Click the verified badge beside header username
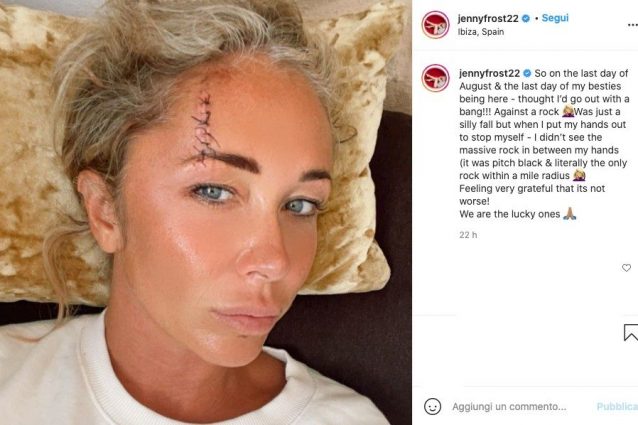This screenshot has height=425, width=638. pyautogui.click(x=526, y=18)
